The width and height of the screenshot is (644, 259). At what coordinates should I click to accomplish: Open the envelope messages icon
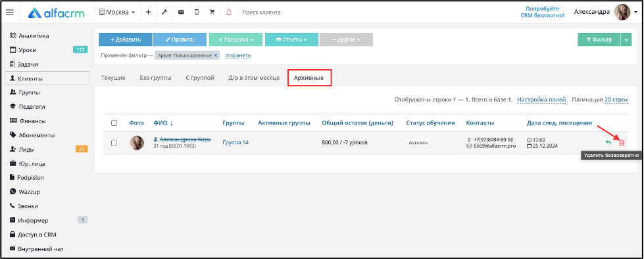181,13
